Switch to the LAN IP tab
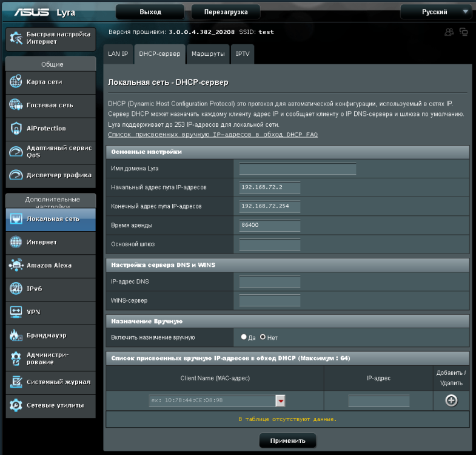The width and height of the screenshot is (476, 455). point(118,54)
